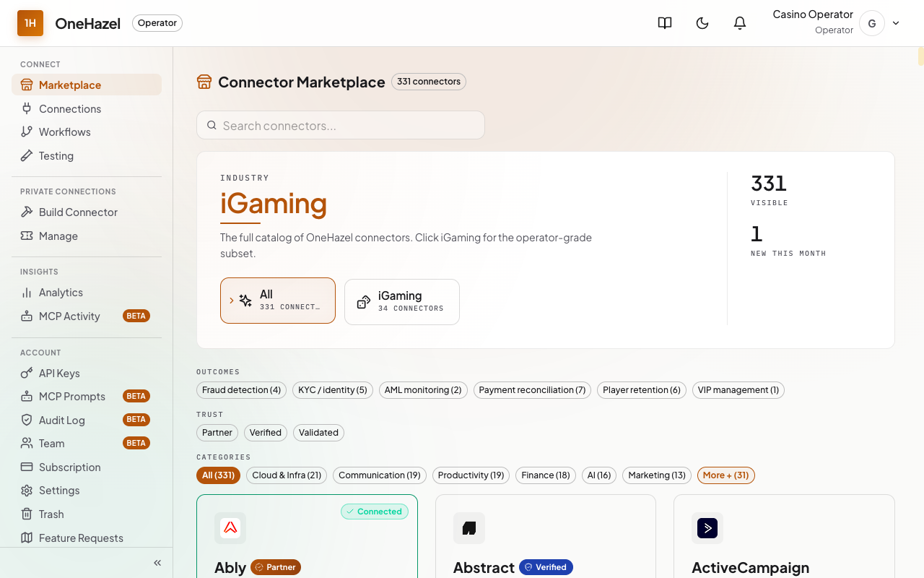Viewport: 924px width, 578px height.
Task: Select Finance (18) category
Action: point(546,475)
